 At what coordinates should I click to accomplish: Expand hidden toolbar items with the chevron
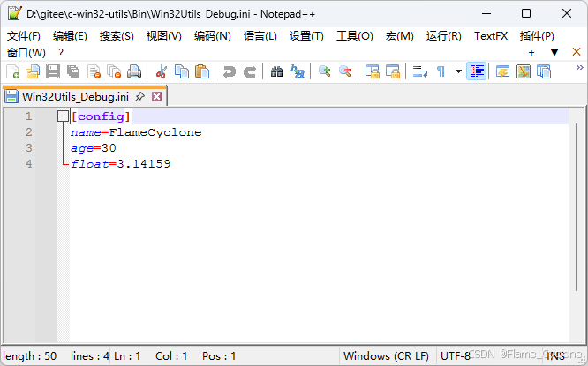coord(580,67)
